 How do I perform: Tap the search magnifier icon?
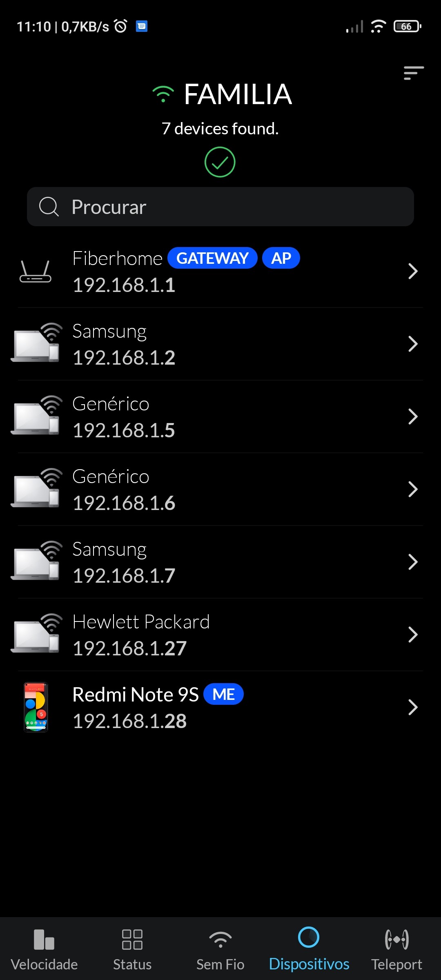49,207
